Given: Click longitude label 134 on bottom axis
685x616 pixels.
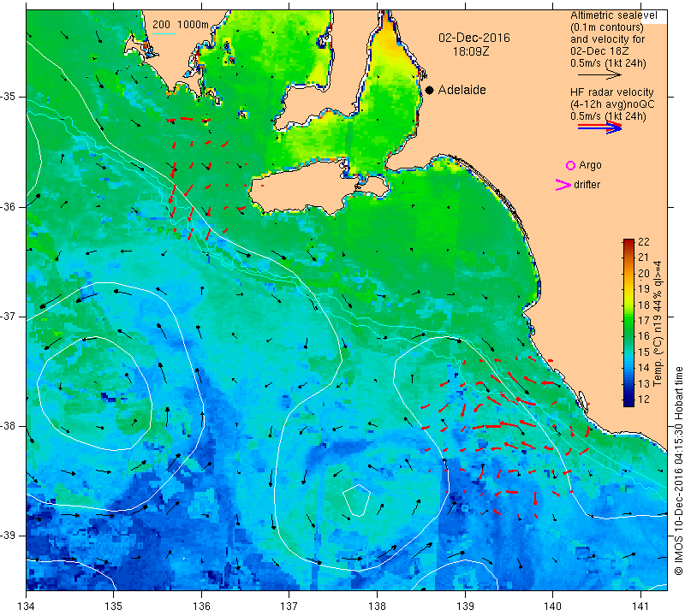Looking at the screenshot, I should (27, 607).
